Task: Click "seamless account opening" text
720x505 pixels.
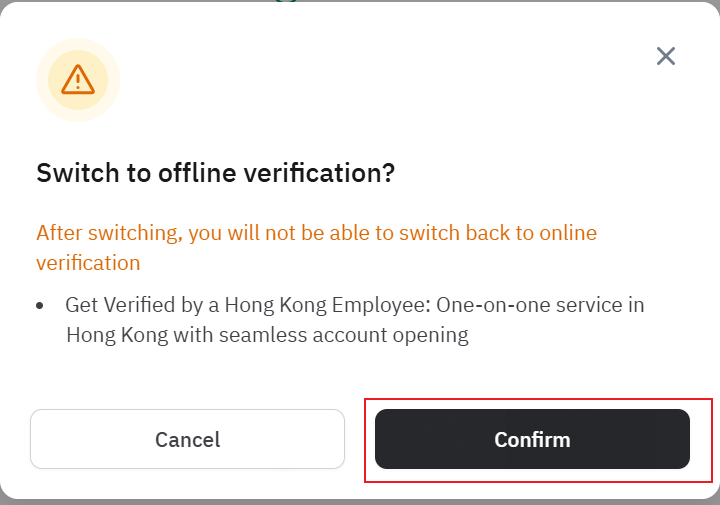Action: click(343, 335)
